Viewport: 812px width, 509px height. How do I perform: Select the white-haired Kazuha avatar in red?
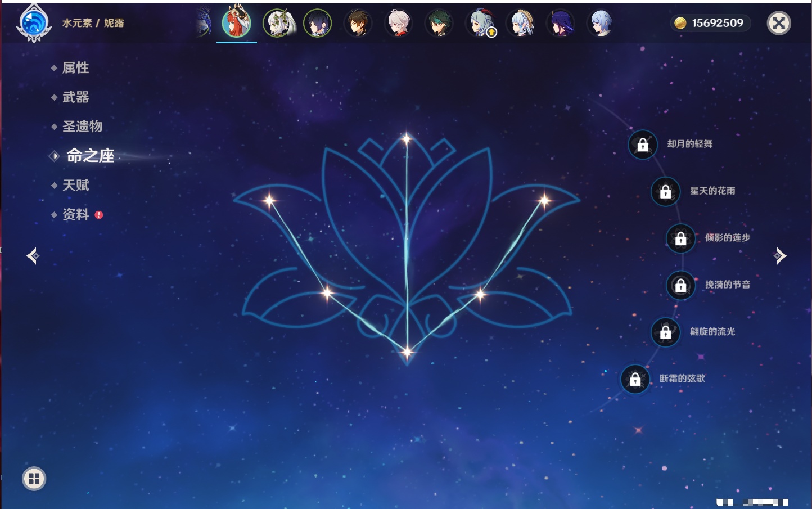(x=398, y=23)
